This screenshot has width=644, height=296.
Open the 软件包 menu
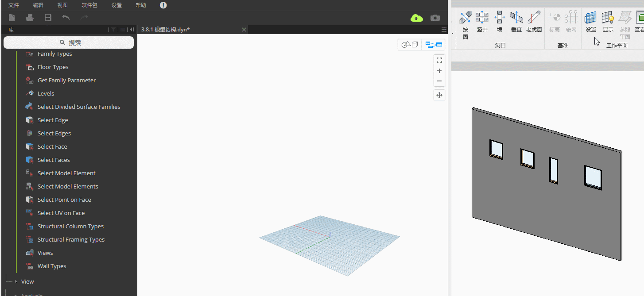[x=89, y=5]
